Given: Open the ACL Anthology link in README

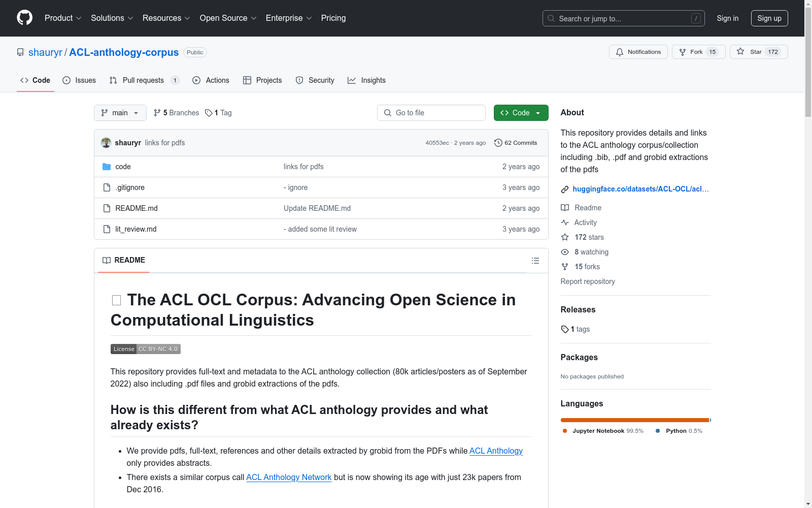Looking at the screenshot, I should (496, 451).
